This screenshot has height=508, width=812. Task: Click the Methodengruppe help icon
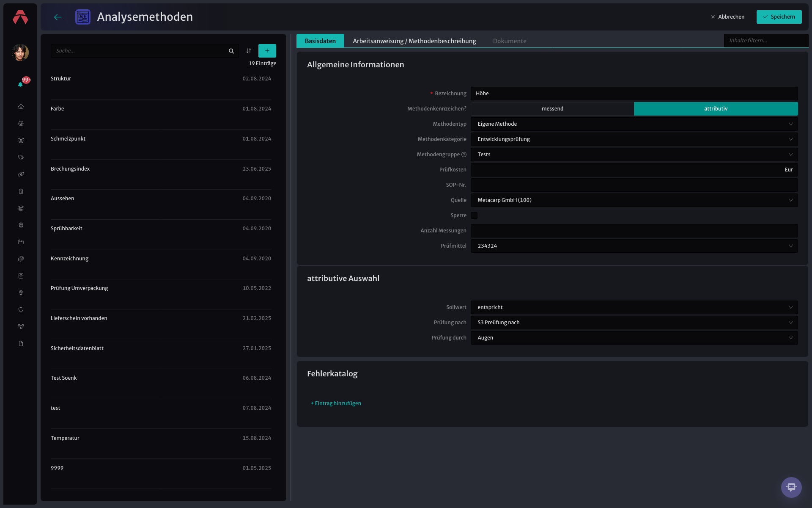pyautogui.click(x=464, y=155)
